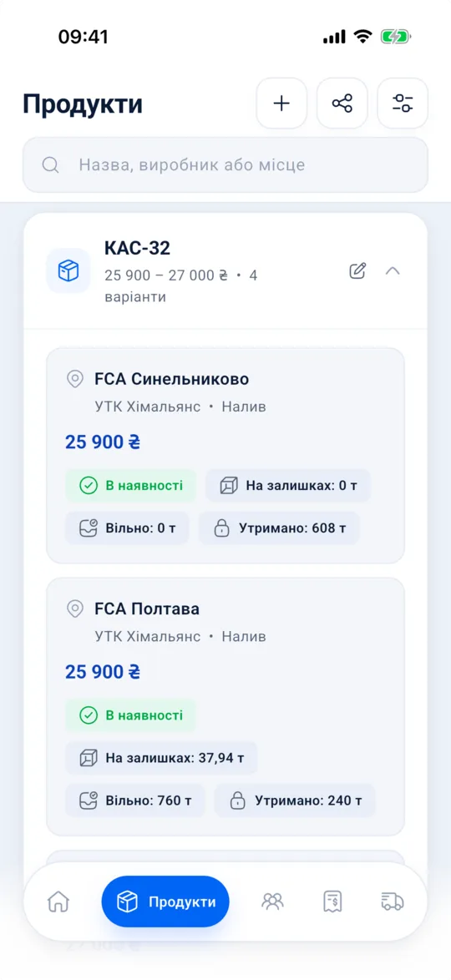
Task: Edit КАС-32 with the pencil icon
Action: [x=357, y=271]
